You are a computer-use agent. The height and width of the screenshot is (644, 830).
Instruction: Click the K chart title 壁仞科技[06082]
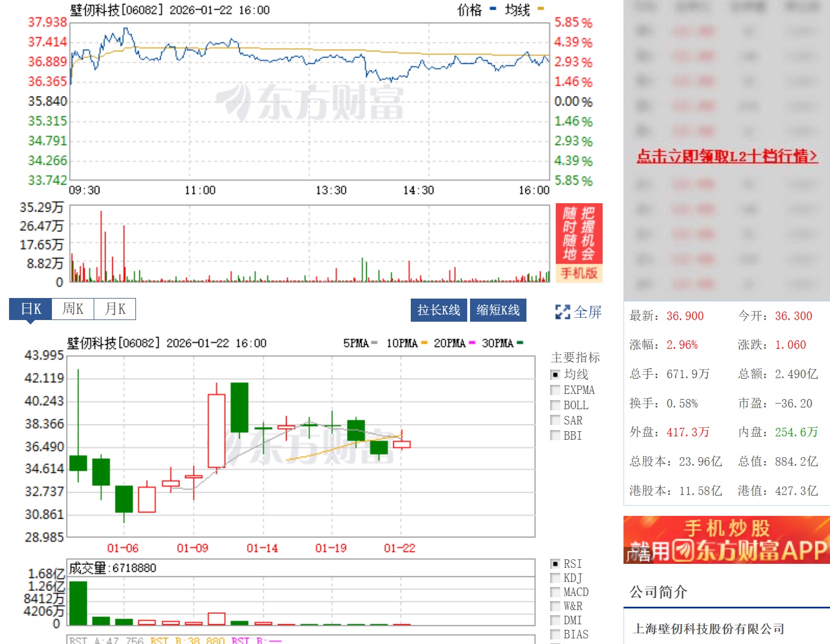point(114,343)
